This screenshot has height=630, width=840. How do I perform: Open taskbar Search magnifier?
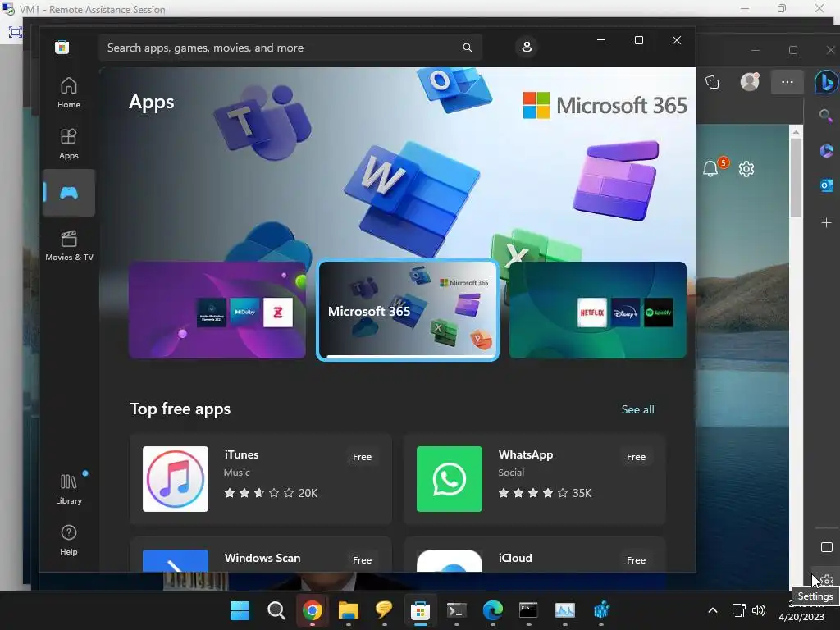click(276, 610)
